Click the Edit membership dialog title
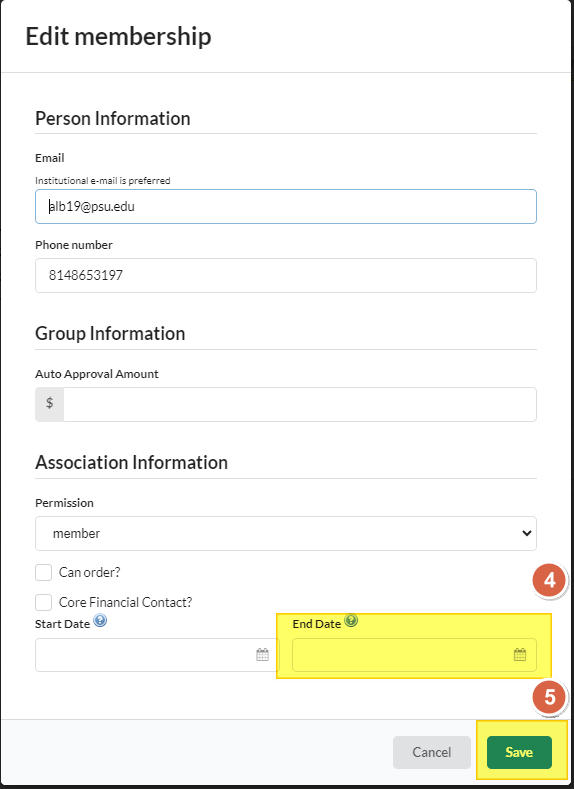 coord(118,37)
